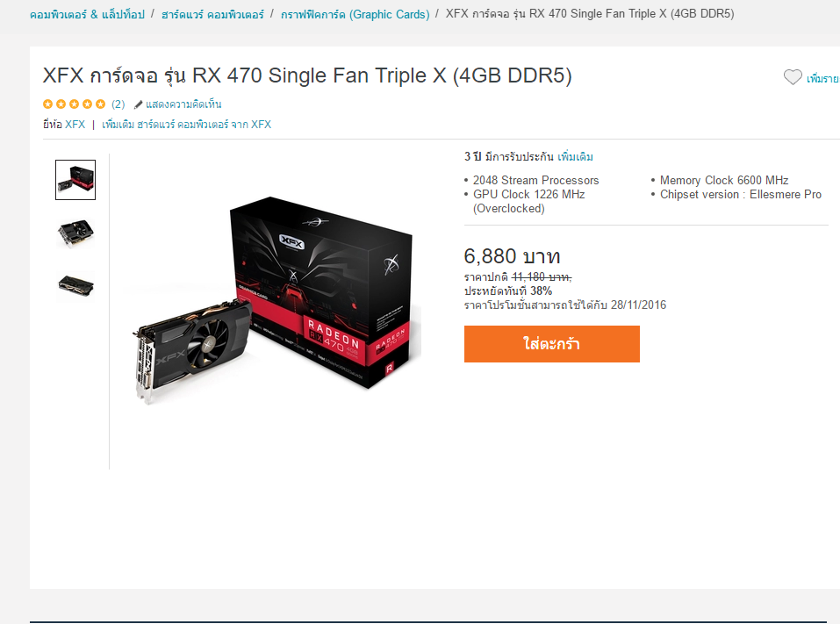Click the five-star rating icons
The image size is (840, 624).
tap(74, 104)
